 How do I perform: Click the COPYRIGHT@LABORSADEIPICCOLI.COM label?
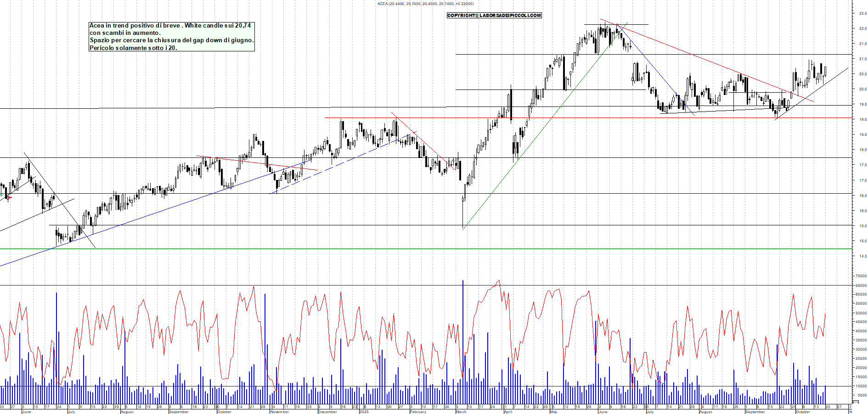[494, 16]
